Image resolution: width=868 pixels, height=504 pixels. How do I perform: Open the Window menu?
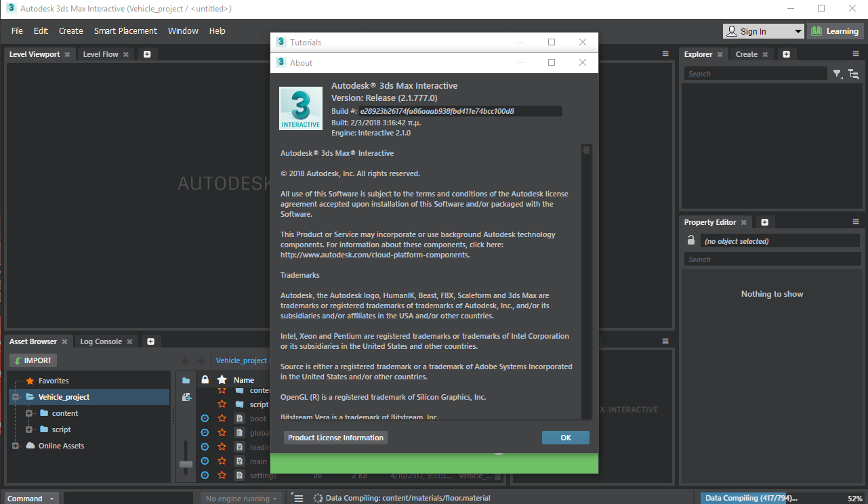pyautogui.click(x=183, y=31)
